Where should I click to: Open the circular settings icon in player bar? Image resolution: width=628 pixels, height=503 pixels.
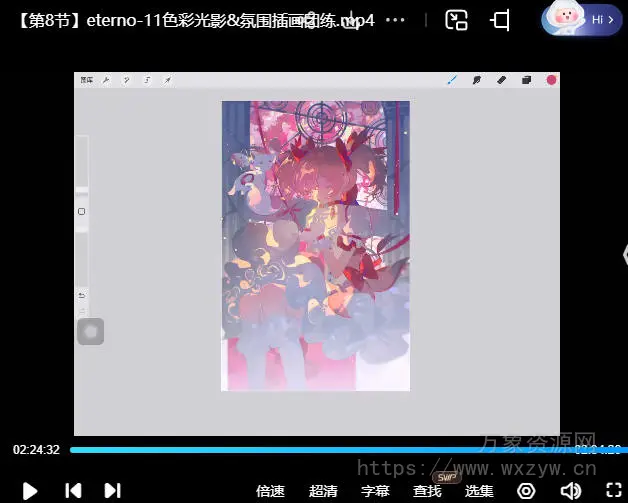coord(526,490)
